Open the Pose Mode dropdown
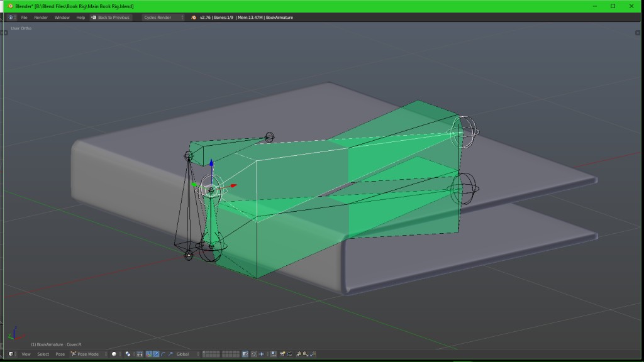644x362 pixels. click(87, 354)
